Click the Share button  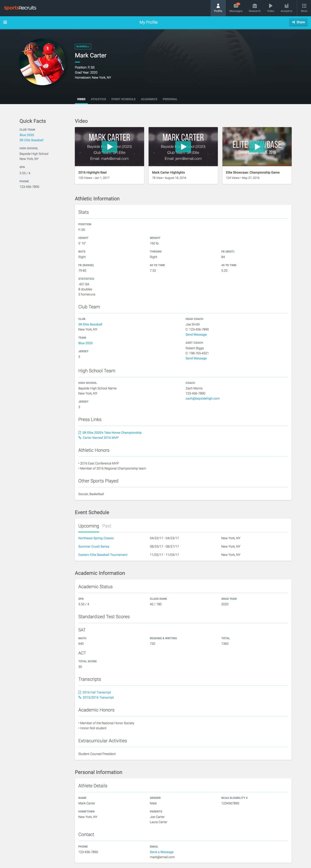[x=298, y=22]
